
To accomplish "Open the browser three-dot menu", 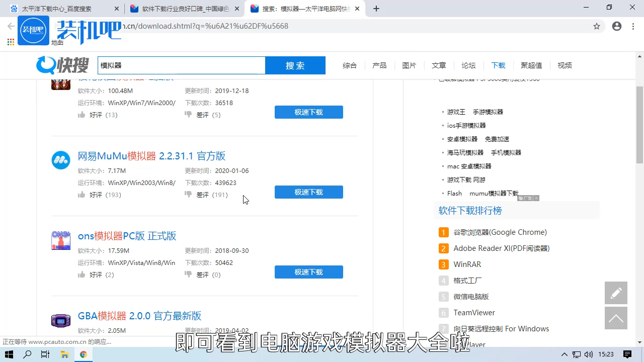I will coord(633,26).
